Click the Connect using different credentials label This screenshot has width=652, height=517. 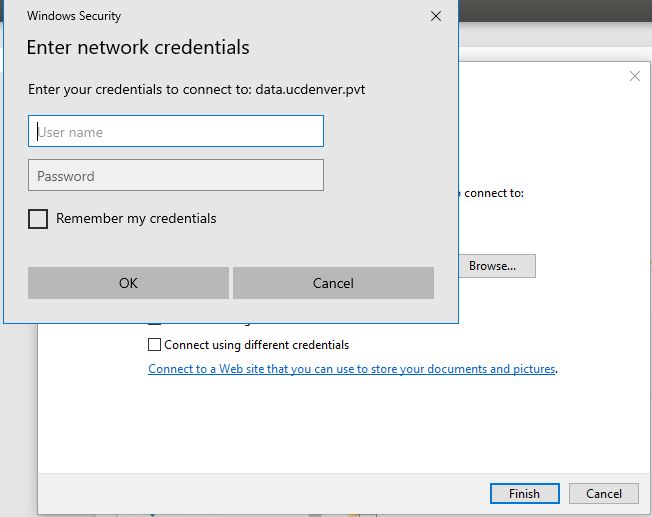coord(257,345)
